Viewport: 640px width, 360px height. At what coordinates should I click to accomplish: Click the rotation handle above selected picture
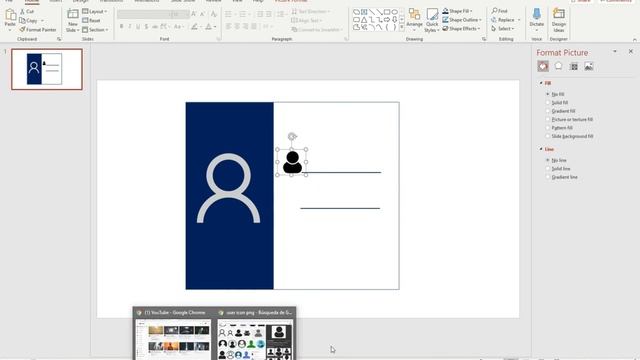(292, 136)
